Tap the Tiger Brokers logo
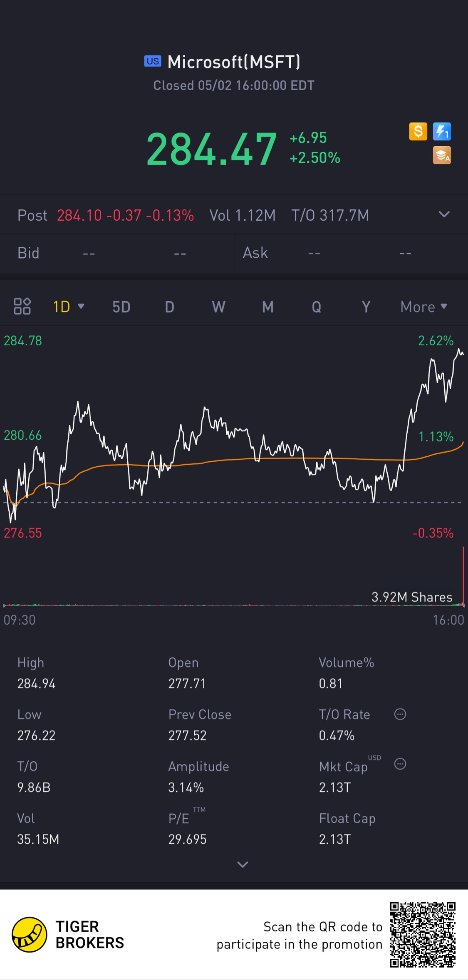 click(x=29, y=935)
